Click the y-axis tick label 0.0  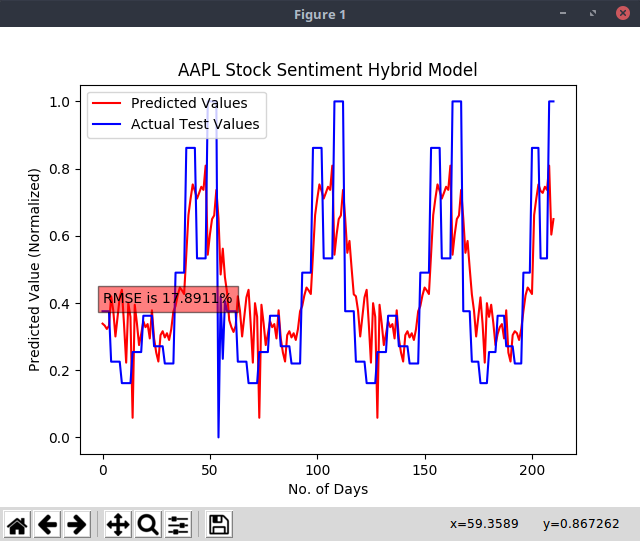[59, 438]
